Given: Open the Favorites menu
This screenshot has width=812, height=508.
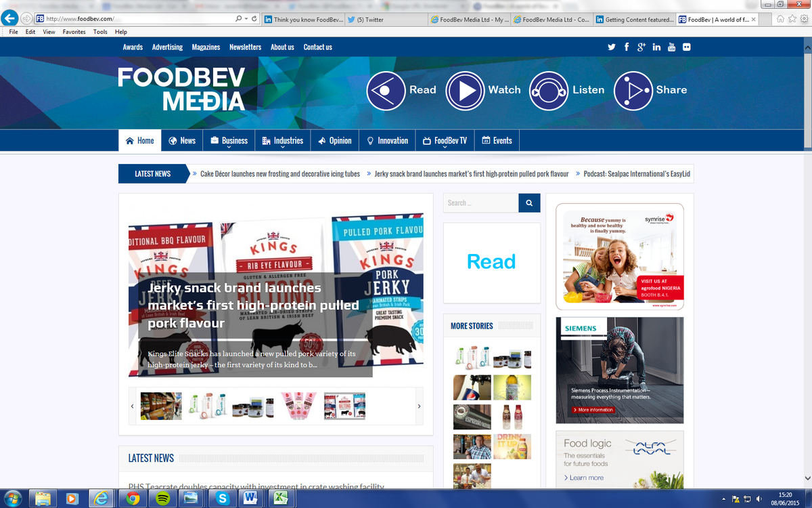Looking at the screenshot, I should click(x=74, y=32).
